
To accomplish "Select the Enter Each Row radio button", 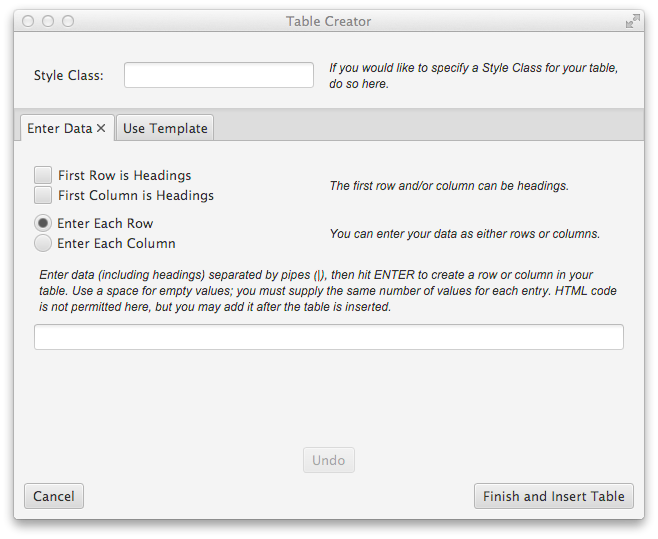I will coord(43,223).
